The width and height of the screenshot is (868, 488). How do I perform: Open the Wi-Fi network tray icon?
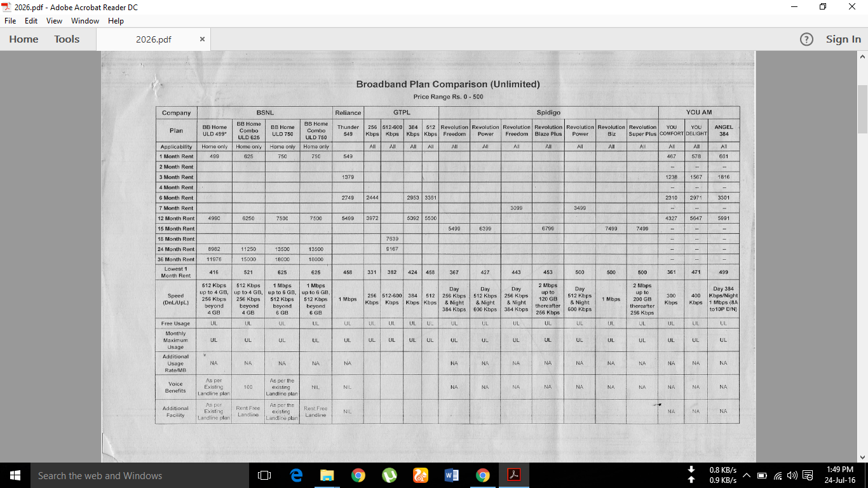tap(778, 475)
